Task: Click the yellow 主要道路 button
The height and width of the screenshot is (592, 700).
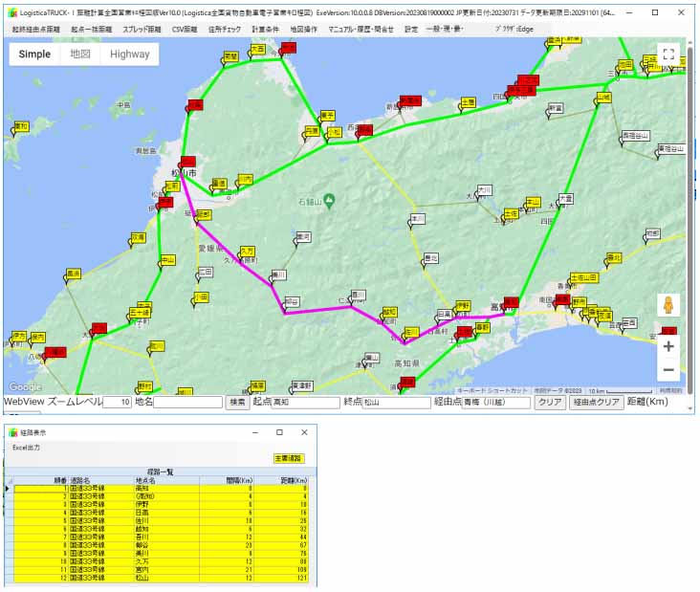Action: pyautogui.click(x=289, y=458)
